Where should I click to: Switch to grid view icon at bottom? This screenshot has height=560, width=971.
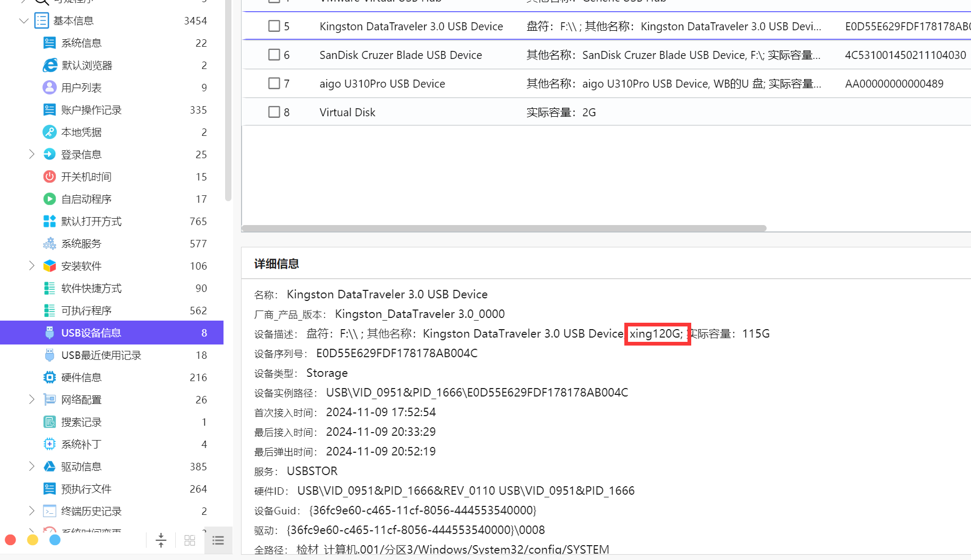[x=190, y=540]
